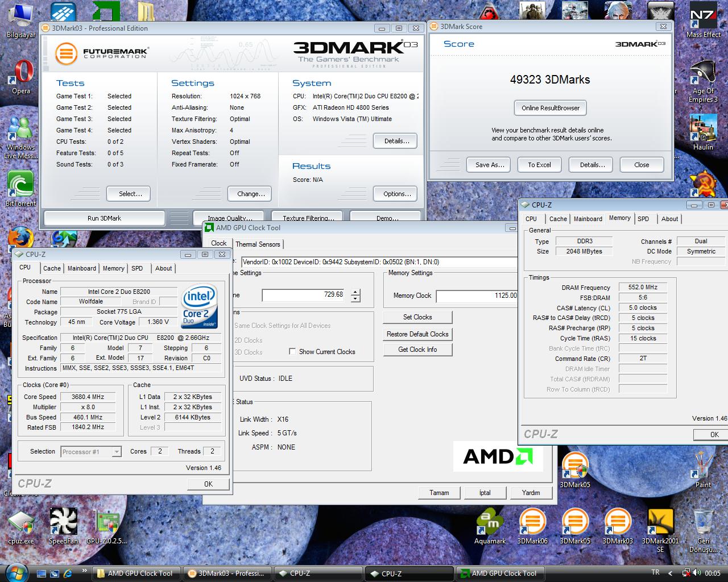Select the Clock tab in AMD tool
Image resolution: width=728 pixels, height=582 pixels.
click(x=219, y=243)
